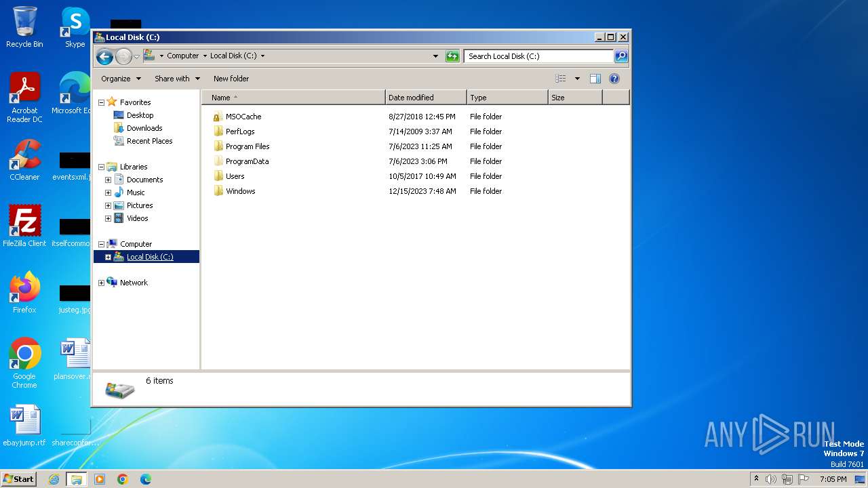Collapse the Libraries tree group

pyautogui.click(x=102, y=167)
